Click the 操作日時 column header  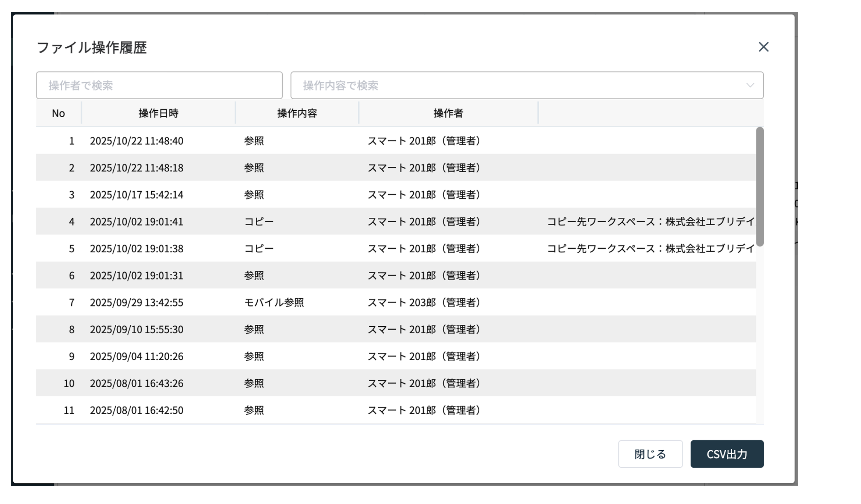coord(158,113)
